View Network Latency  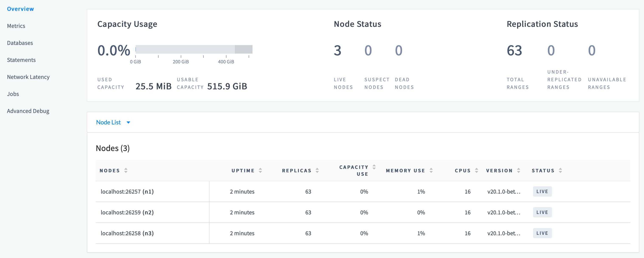(28, 77)
